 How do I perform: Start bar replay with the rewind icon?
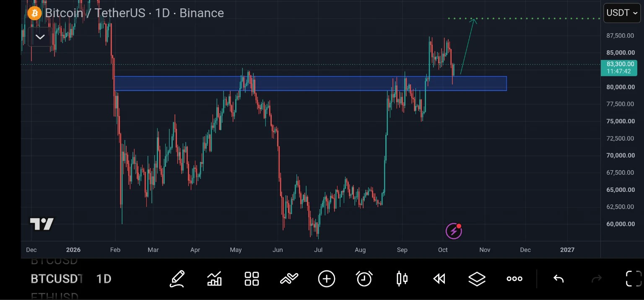(x=439, y=279)
